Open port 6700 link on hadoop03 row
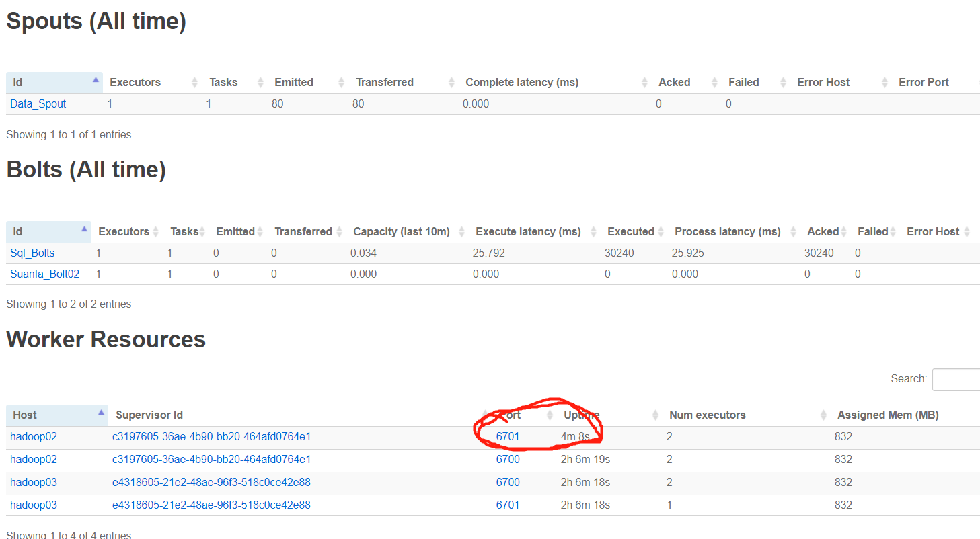 tap(508, 482)
